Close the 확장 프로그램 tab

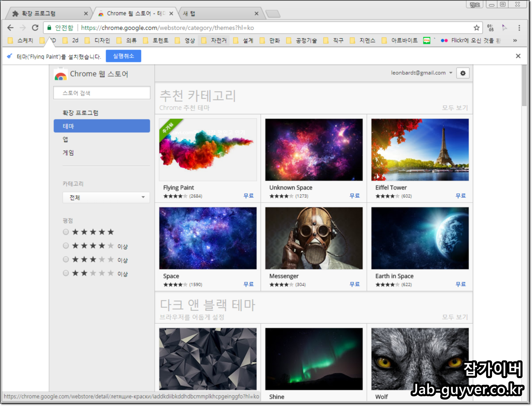click(86, 14)
